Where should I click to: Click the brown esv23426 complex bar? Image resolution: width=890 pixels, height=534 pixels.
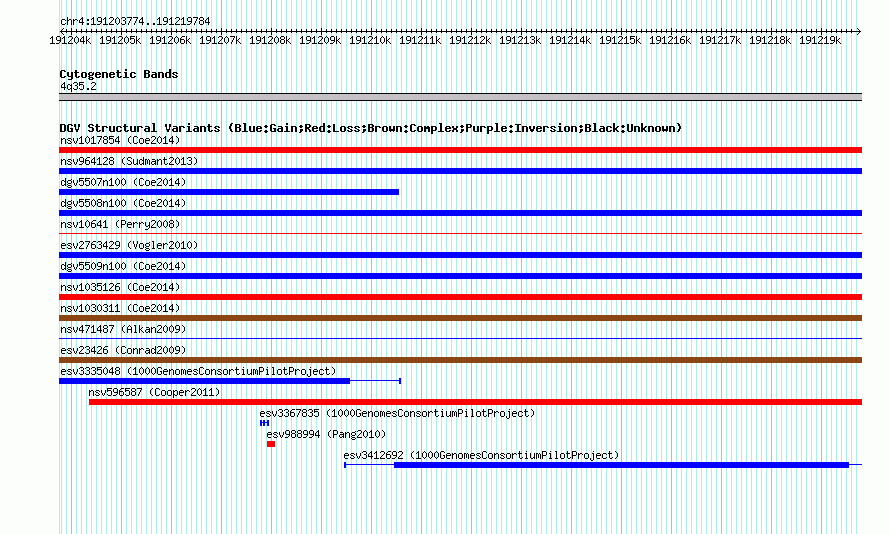460,360
